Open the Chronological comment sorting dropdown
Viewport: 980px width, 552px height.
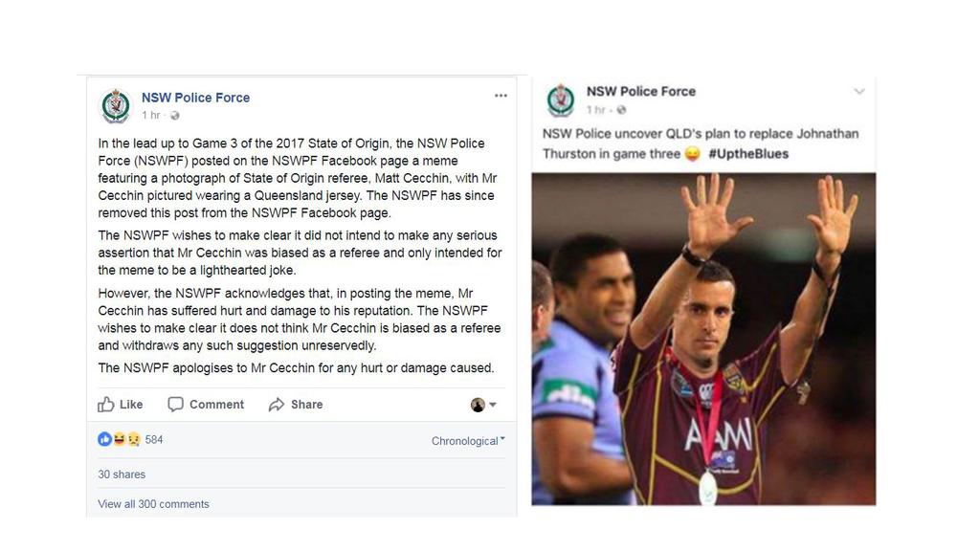pyautogui.click(x=468, y=441)
